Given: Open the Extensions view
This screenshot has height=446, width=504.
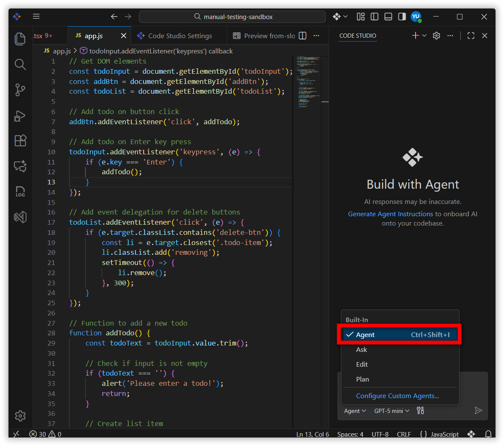Looking at the screenshot, I should point(20,140).
